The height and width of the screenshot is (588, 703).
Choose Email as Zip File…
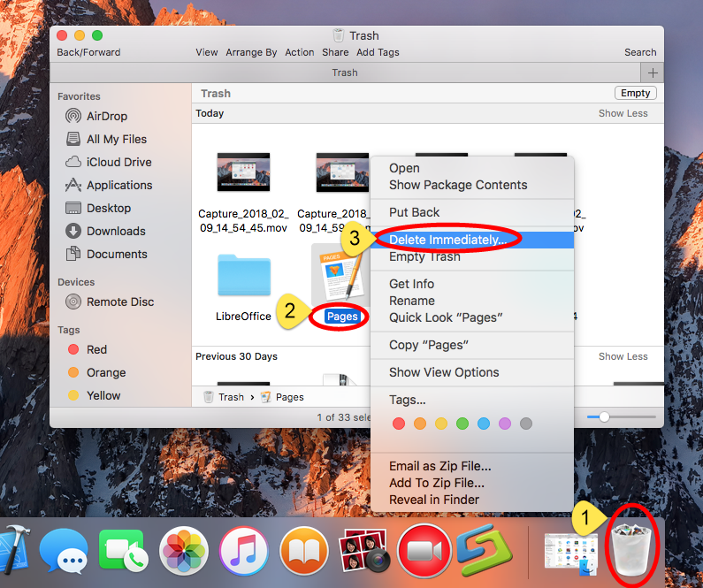[439, 466]
